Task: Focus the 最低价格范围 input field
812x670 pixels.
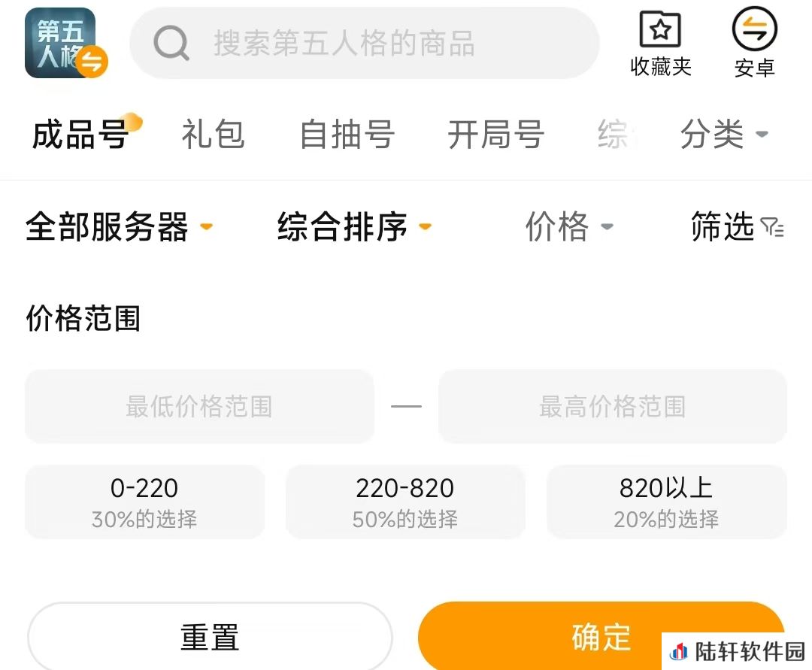Action: coord(199,407)
